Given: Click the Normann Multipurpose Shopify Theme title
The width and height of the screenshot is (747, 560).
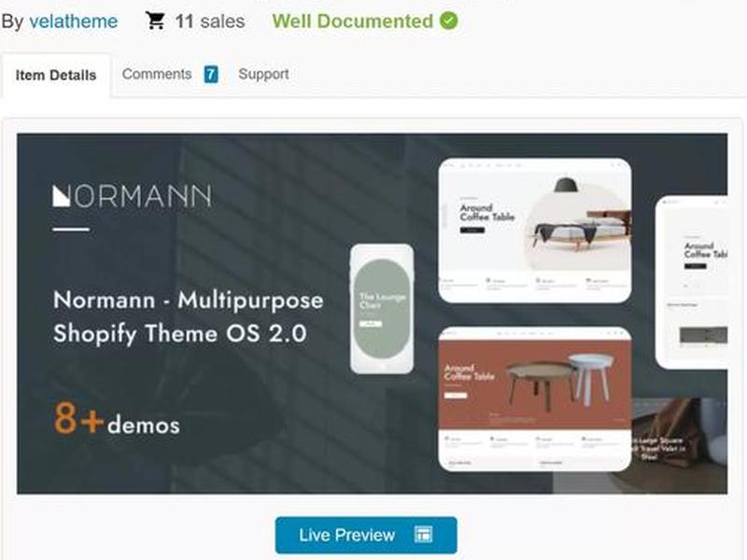Looking at the screenshot, I should click(x=189, y=316).
